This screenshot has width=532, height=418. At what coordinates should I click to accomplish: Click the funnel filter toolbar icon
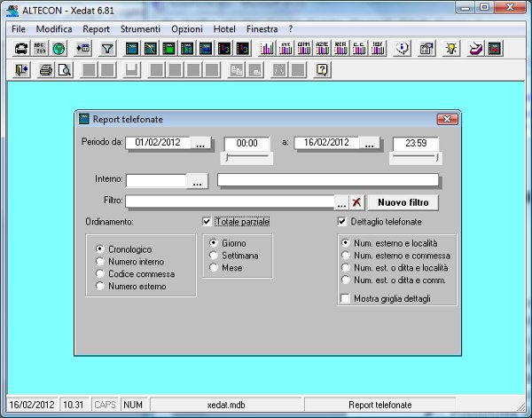tap(107, 49)
